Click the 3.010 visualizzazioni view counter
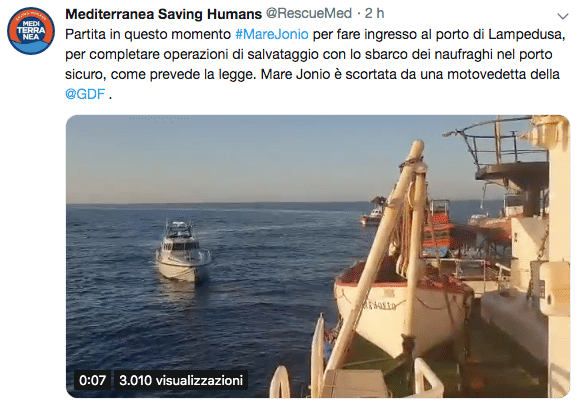583x412 pixels. 181,380
